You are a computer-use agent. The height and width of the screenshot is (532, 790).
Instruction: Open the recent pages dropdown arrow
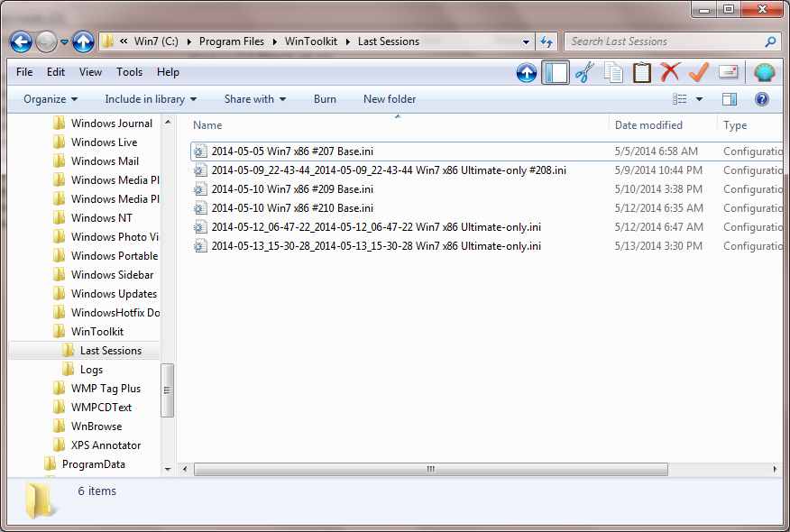coord(65,41)
